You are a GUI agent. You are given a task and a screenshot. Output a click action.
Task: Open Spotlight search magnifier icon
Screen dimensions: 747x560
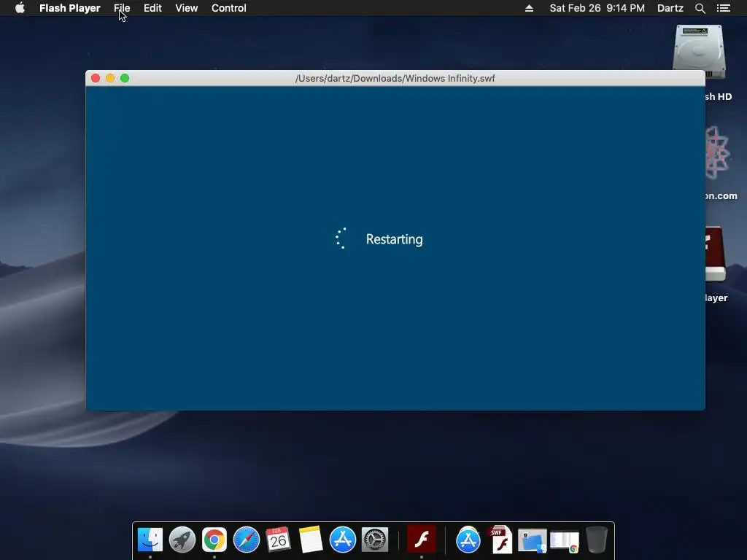700,8
